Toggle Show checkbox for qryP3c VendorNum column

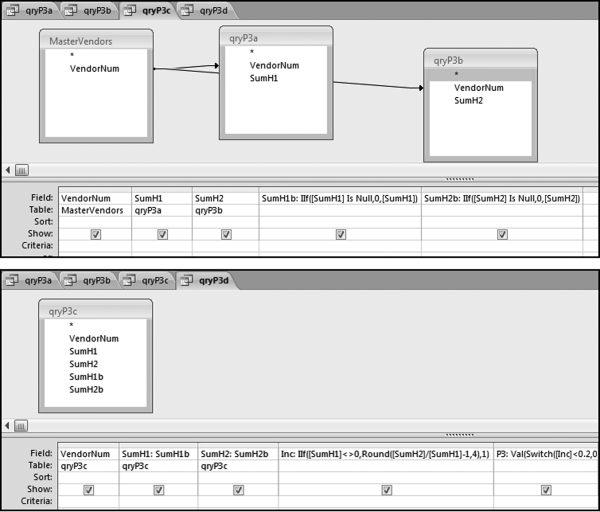pos(88,490)
